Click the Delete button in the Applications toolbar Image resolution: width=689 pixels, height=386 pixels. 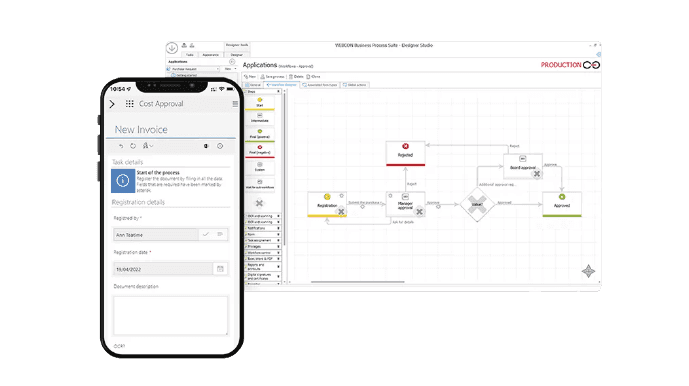pos(296,76)
